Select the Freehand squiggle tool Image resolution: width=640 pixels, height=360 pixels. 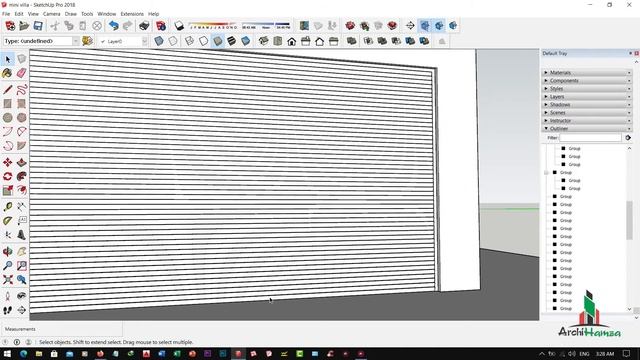point(22,89)
